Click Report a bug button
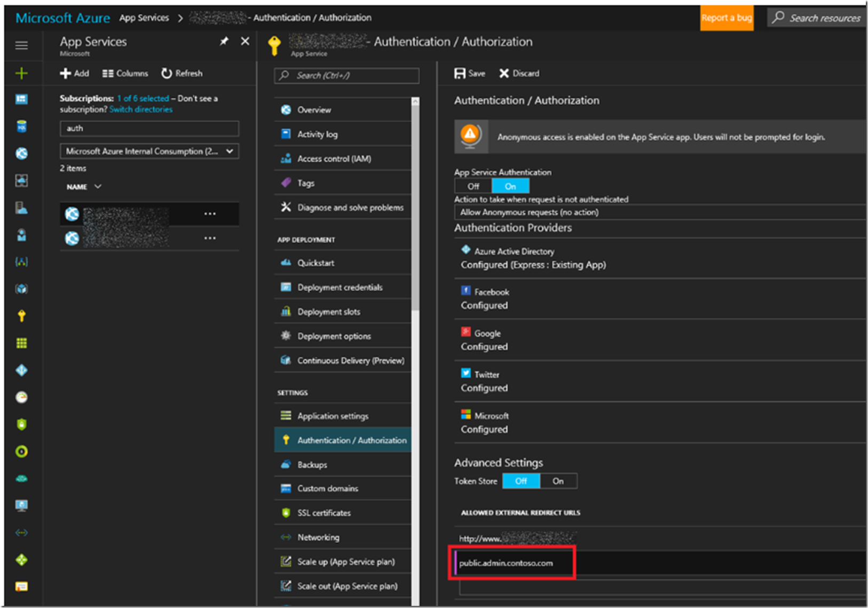868x608 pixels. [x=727, y=18]
